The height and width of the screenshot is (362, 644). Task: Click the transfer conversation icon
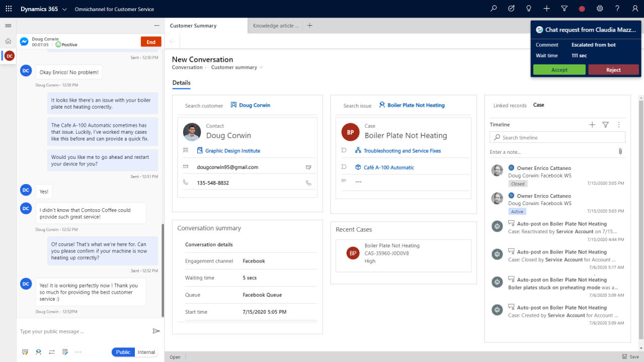pos(51,352)
